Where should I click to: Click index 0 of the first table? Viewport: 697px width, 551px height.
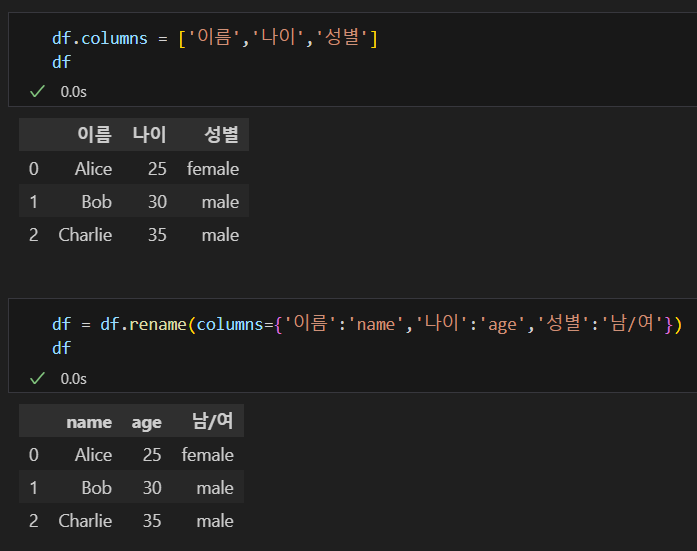(34, 169)
